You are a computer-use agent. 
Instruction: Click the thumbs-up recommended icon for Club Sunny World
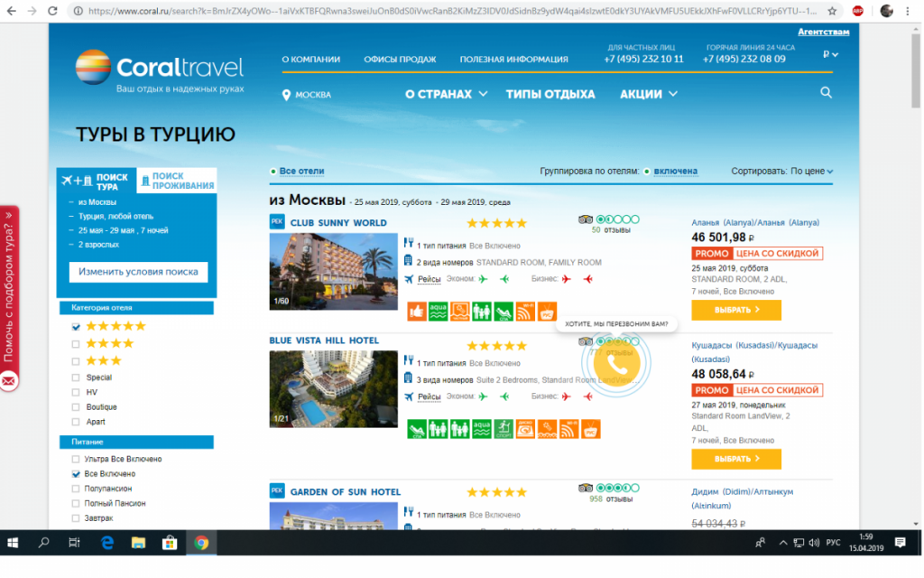[417, 311]
